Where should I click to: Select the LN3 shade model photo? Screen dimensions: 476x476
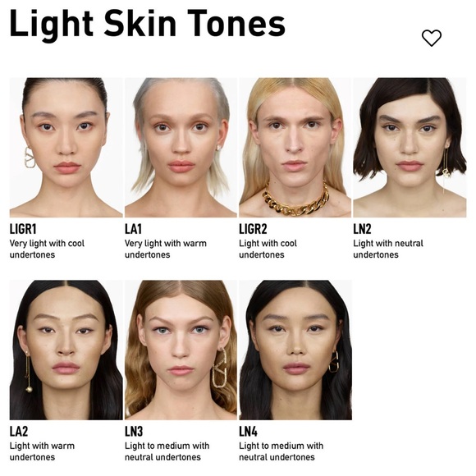click(x=181, y=350)
